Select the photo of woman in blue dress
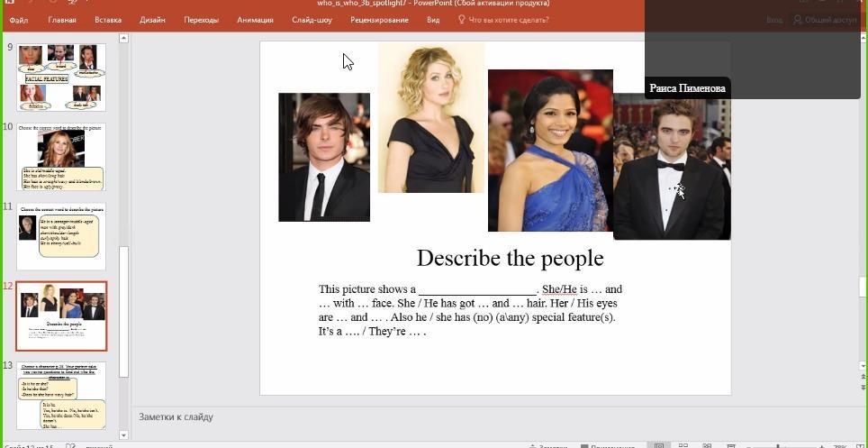 pos(550,151)
